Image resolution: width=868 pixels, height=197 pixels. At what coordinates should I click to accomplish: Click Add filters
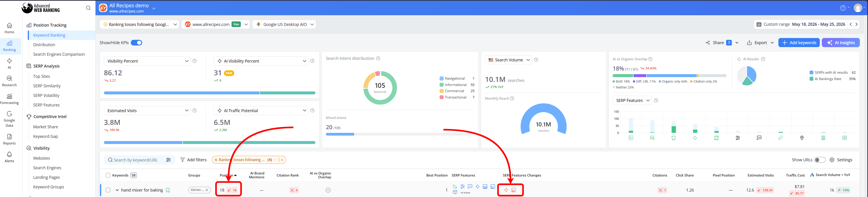tap(194, 160)
